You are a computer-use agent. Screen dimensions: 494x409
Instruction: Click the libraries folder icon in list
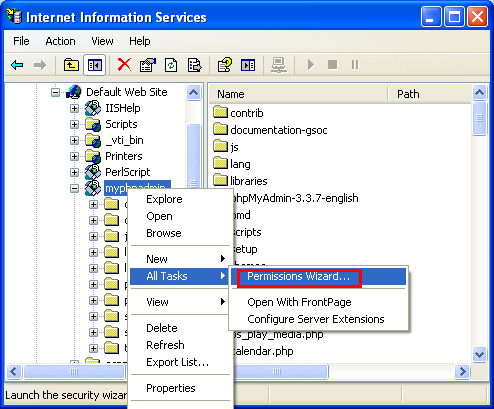[x=220, y=180]
